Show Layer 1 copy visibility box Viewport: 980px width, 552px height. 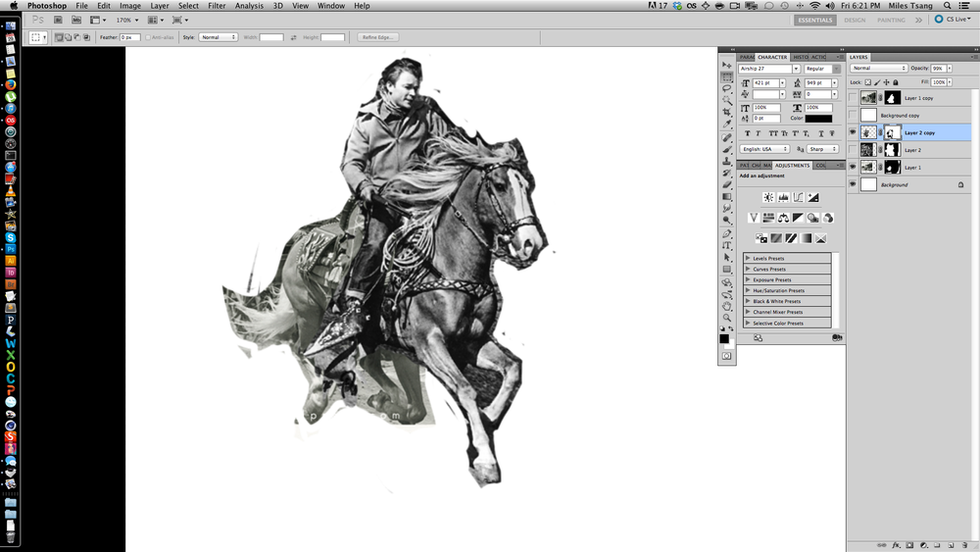(853, 97)
